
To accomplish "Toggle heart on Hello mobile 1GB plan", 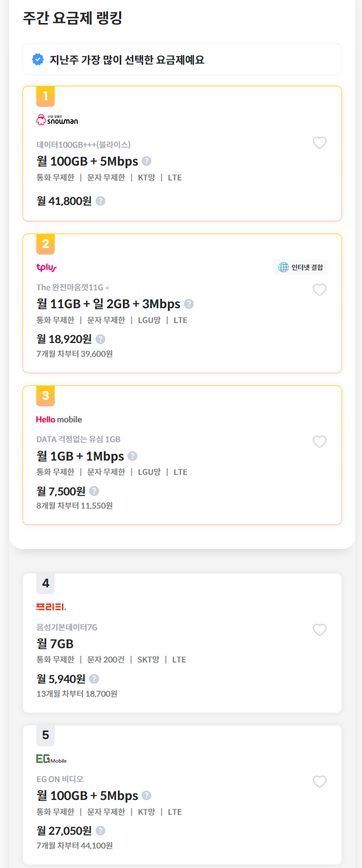I will (x=320, y=442).
